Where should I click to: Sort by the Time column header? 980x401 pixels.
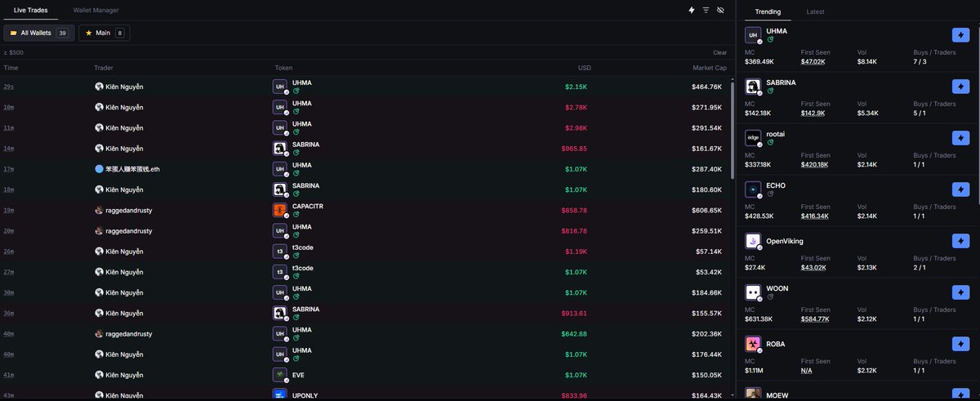click(11, 68)
